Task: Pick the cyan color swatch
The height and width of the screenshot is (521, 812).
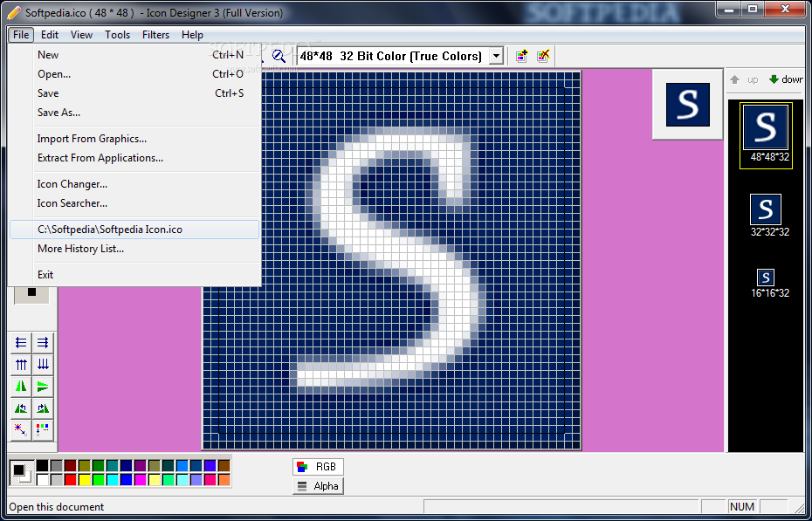Action: click(x=113, y=480)
